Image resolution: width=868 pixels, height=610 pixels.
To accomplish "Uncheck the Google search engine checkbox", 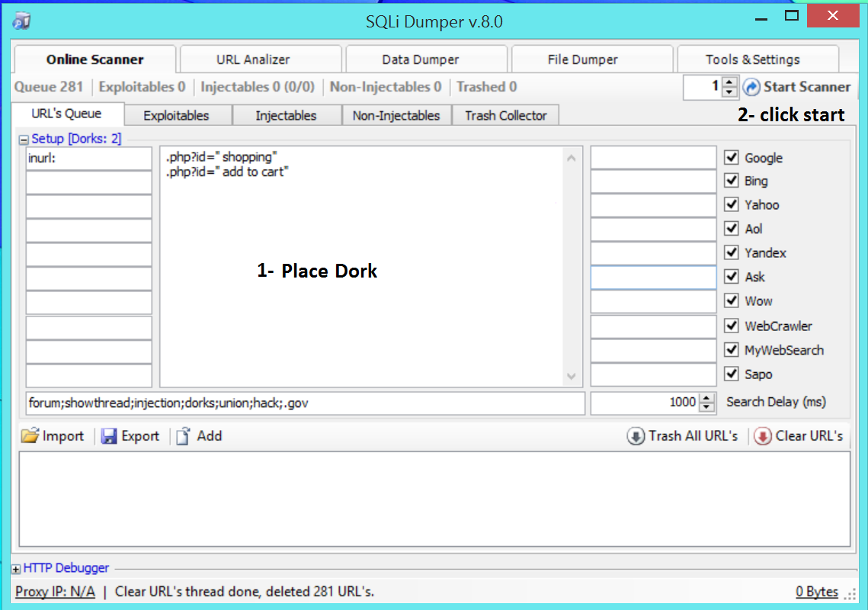I will pos(732,157).
